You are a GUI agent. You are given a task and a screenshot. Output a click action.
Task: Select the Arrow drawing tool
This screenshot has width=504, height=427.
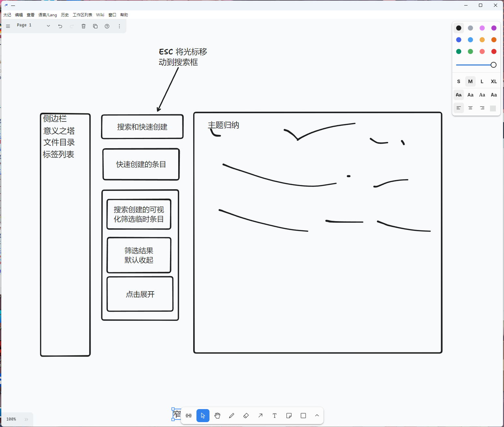(x=260, y=416)
